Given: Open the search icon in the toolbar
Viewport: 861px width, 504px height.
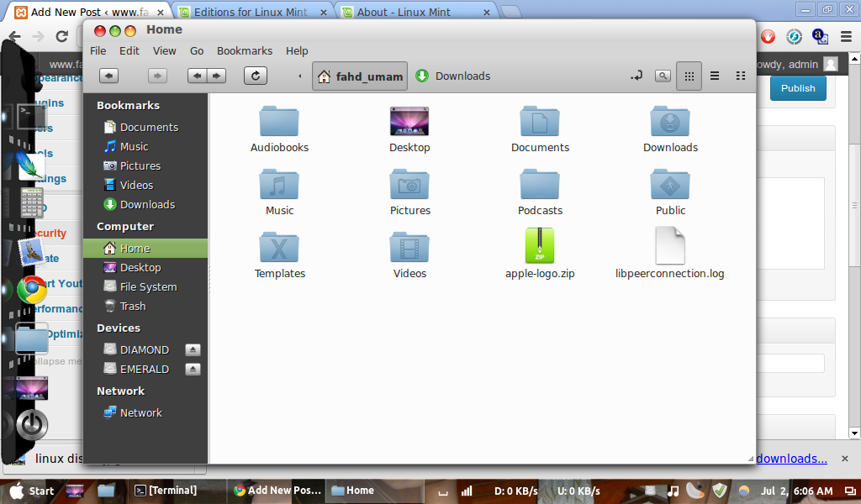Looking at the screenshot, I should (x=662, y=76).
